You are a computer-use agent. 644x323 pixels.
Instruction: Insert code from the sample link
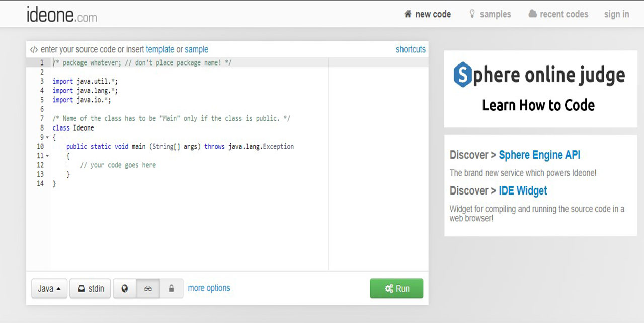tap(196, 49)
